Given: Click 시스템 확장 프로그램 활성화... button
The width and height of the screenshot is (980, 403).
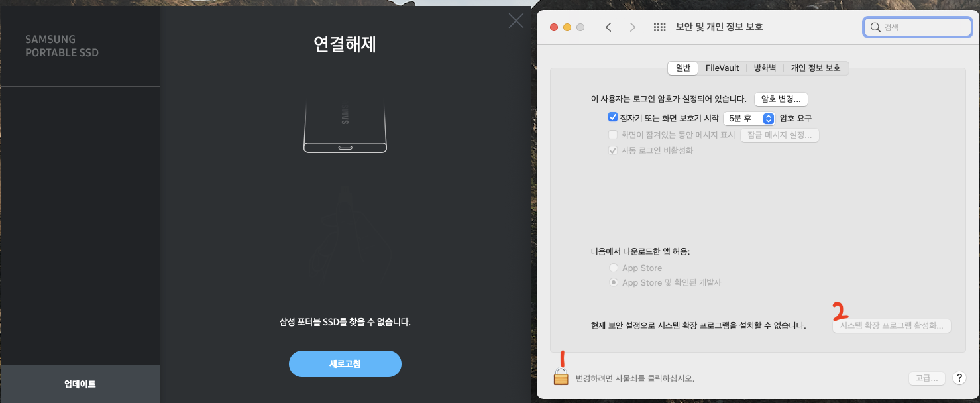Looking at the screenshot, I should tap(891, 326).
